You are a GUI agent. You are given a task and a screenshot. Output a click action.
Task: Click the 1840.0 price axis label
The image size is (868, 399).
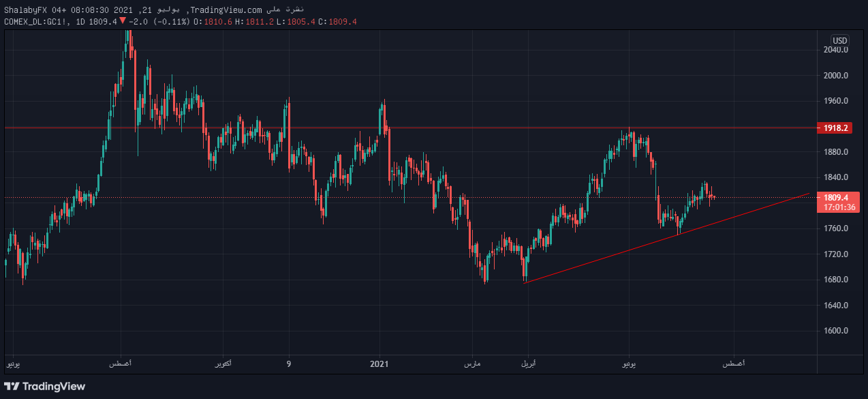tap(836, 177)
